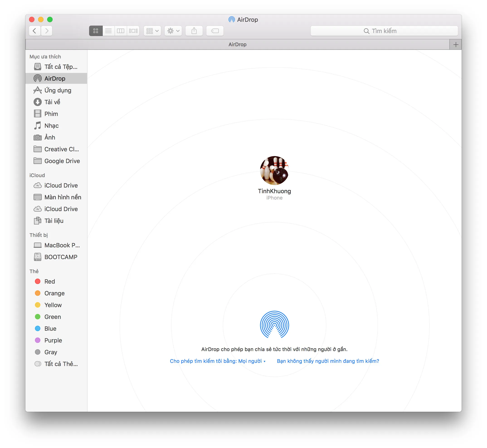Select AirDrop in the sidebar
The width and height of the screenshot is (487, 448).
coord(56,78)
